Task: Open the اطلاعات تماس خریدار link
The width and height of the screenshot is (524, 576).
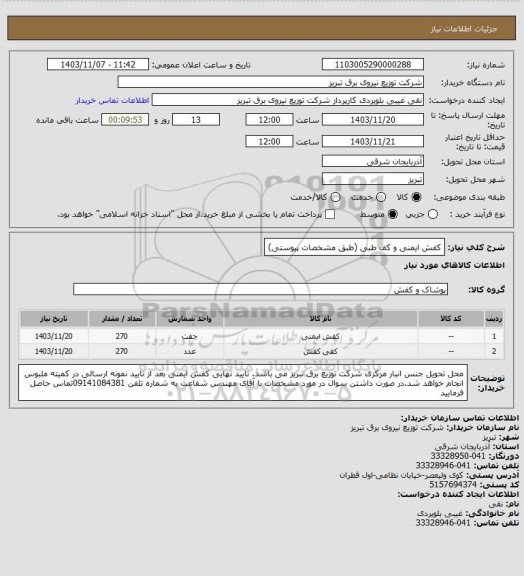Action: [112, 100]
